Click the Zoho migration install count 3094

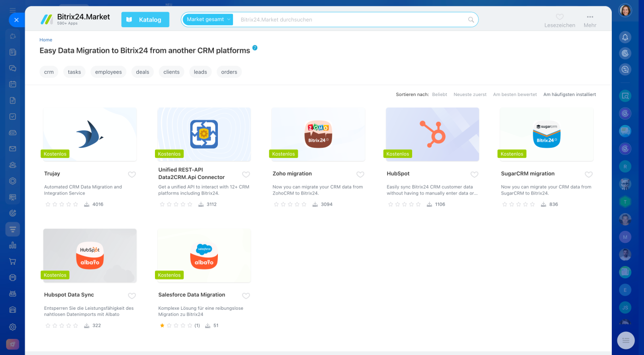[327, 204]
